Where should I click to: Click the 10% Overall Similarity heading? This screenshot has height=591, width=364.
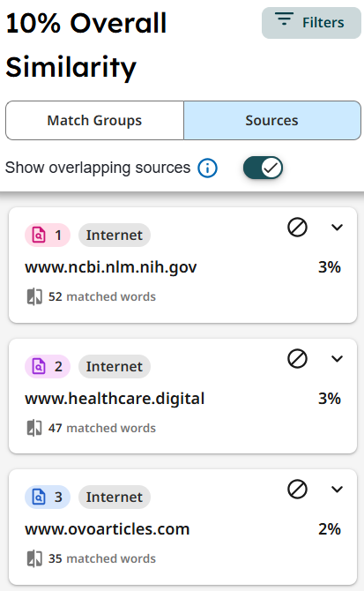point(86,45)
